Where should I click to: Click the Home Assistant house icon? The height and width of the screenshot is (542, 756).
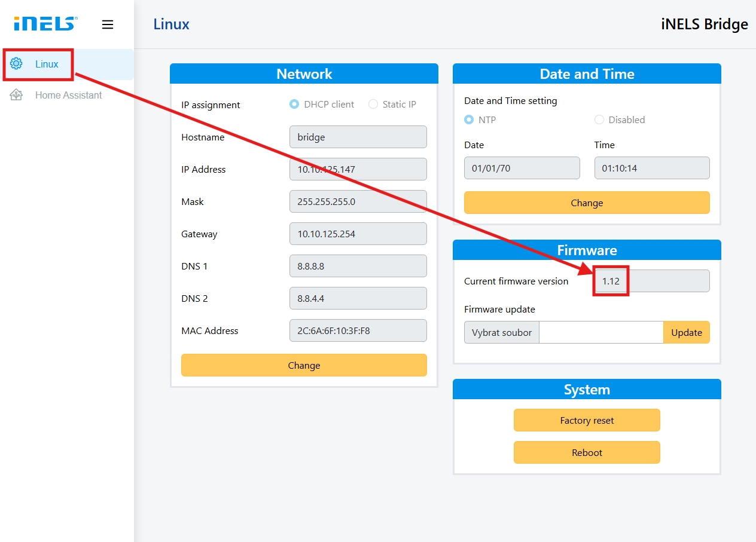[17, 95]
